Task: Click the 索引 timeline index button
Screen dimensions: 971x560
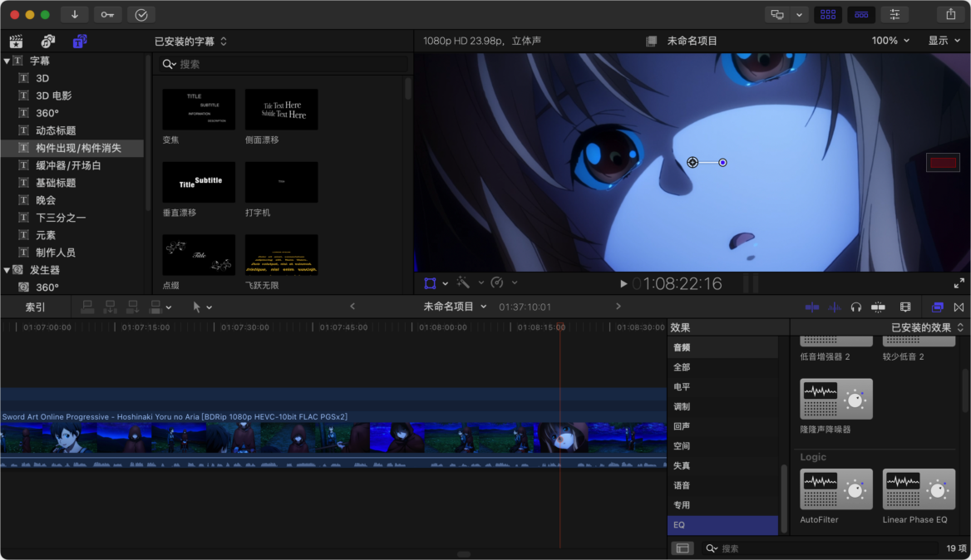Action: pos(35,307)
